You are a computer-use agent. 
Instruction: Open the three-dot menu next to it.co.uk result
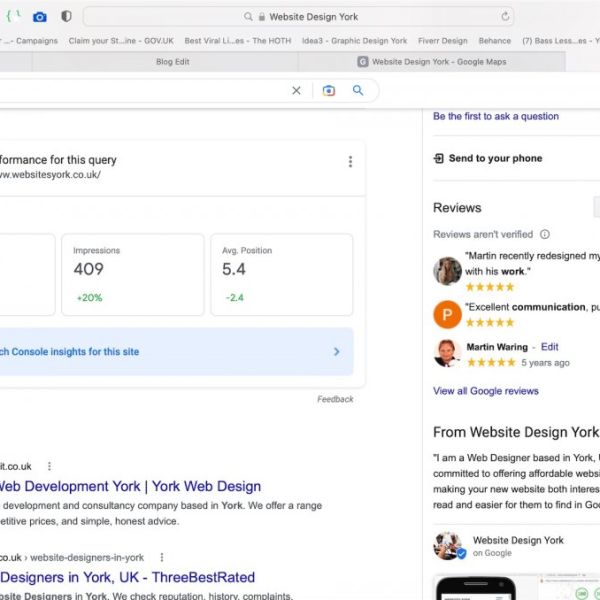[x=49, y=466]
